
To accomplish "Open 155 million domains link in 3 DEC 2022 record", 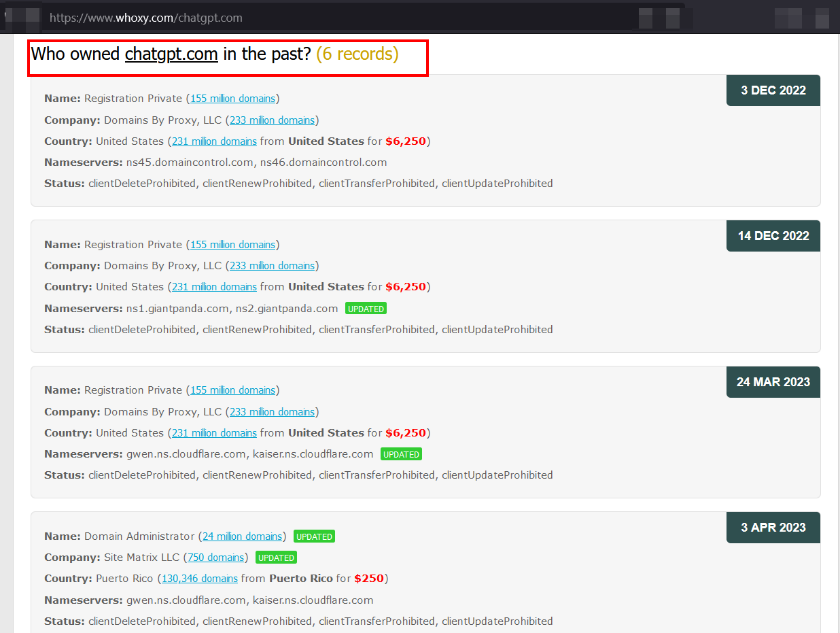I will click(232, 99).
